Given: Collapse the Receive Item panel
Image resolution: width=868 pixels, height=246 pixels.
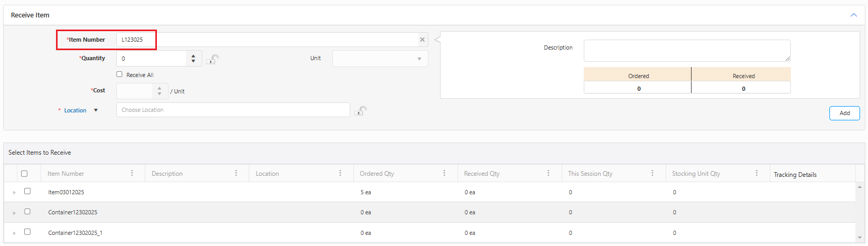Looking at the screenshot, I should point(854,15).
